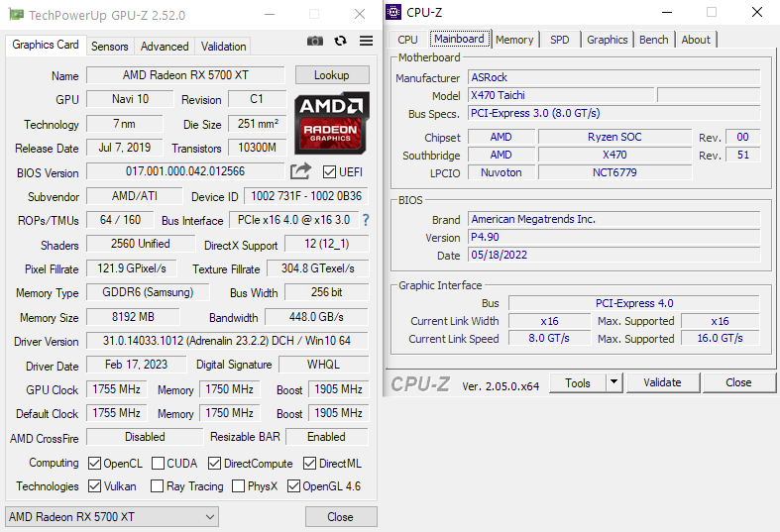
Task: Click the LPCIO NCT6779 value
Action: [614, 172]
